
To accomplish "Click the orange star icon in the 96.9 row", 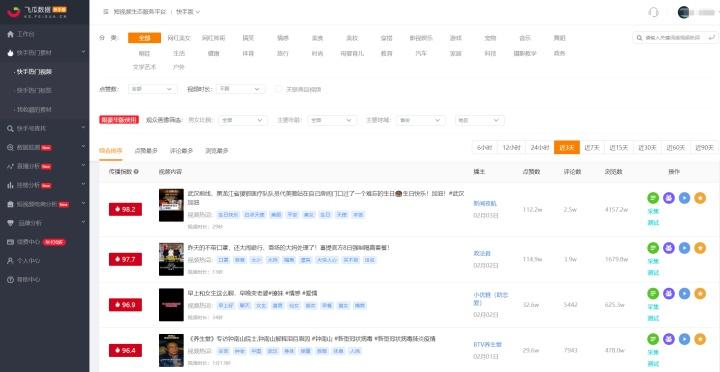I will coord(700,293).
